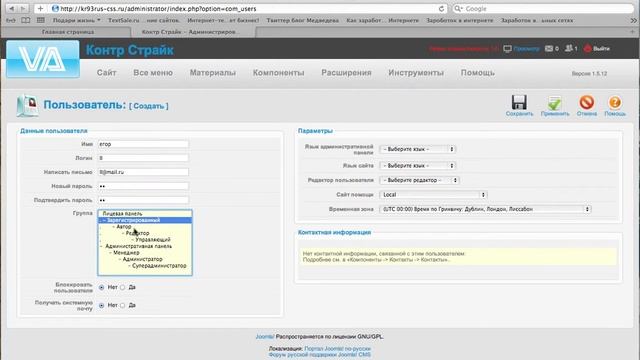This screenshot has width=640, height=360.
Task: Set Получать системную почту to Да
Action: point(122,305)
